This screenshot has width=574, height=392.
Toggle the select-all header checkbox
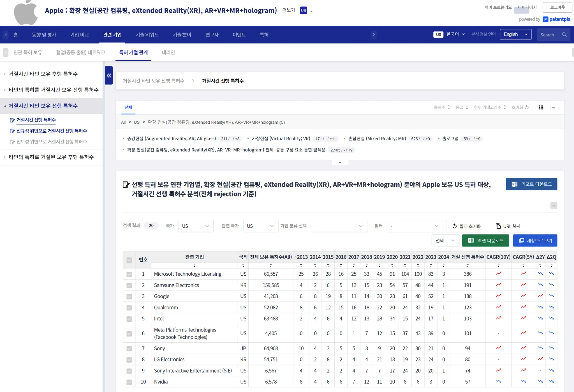(x=129, y=260)
